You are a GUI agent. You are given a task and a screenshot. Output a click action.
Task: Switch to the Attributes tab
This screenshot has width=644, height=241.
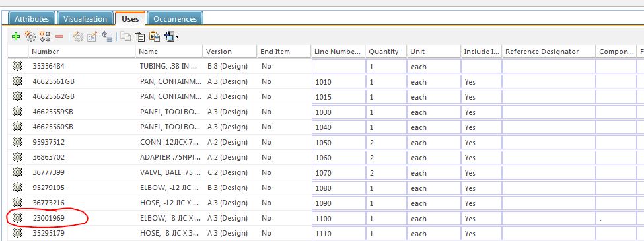32,19
